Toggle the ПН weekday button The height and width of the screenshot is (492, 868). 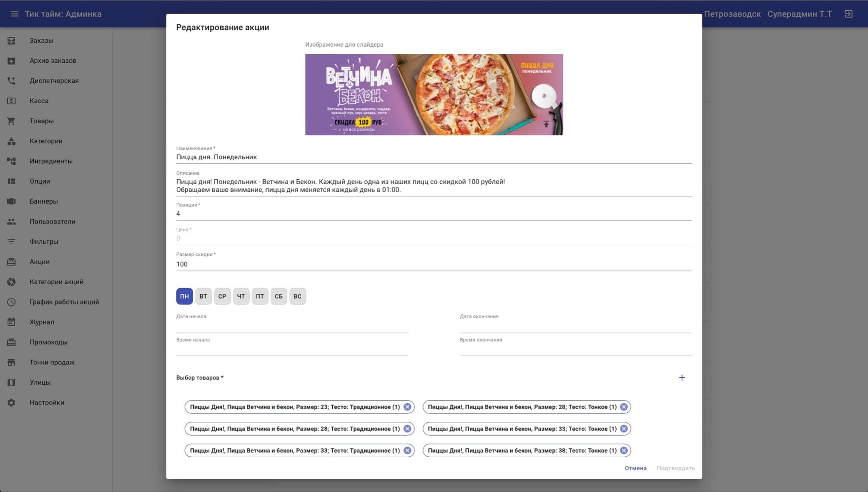[184, 296]
